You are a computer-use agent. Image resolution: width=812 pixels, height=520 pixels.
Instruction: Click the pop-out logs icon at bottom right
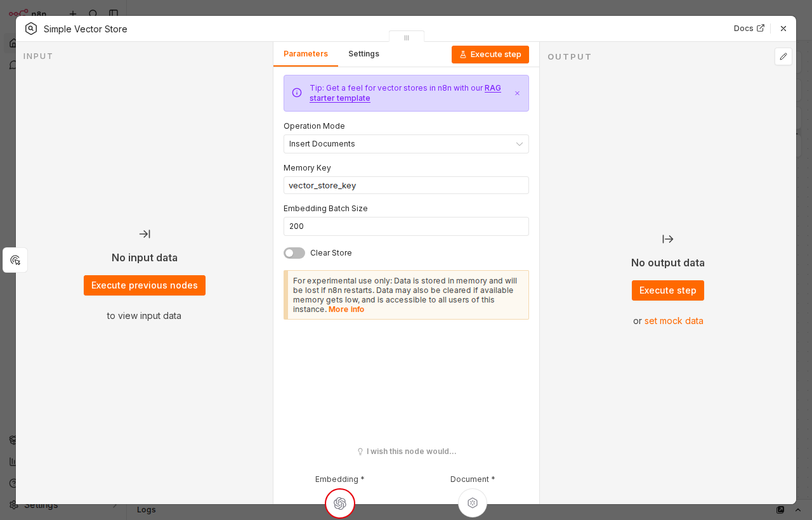point(780,510)
